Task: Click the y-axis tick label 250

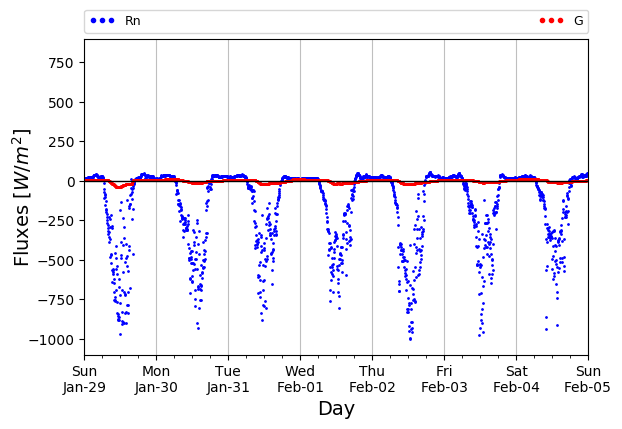Action: (x=61, y=142)
